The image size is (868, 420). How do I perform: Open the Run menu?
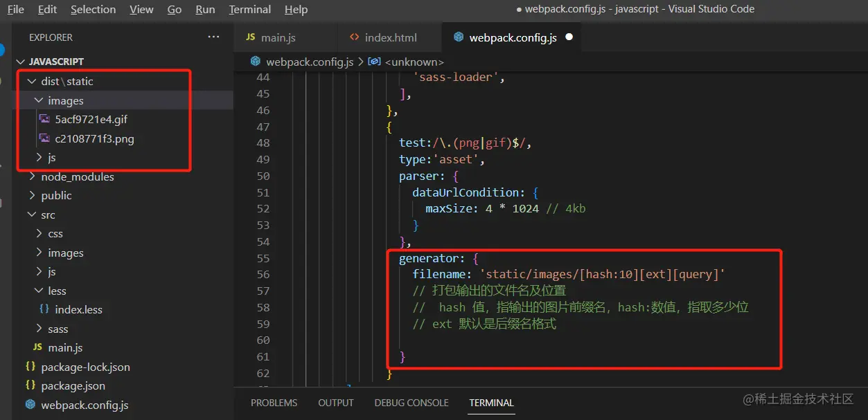pyautogui.click(x=205, y=9)
